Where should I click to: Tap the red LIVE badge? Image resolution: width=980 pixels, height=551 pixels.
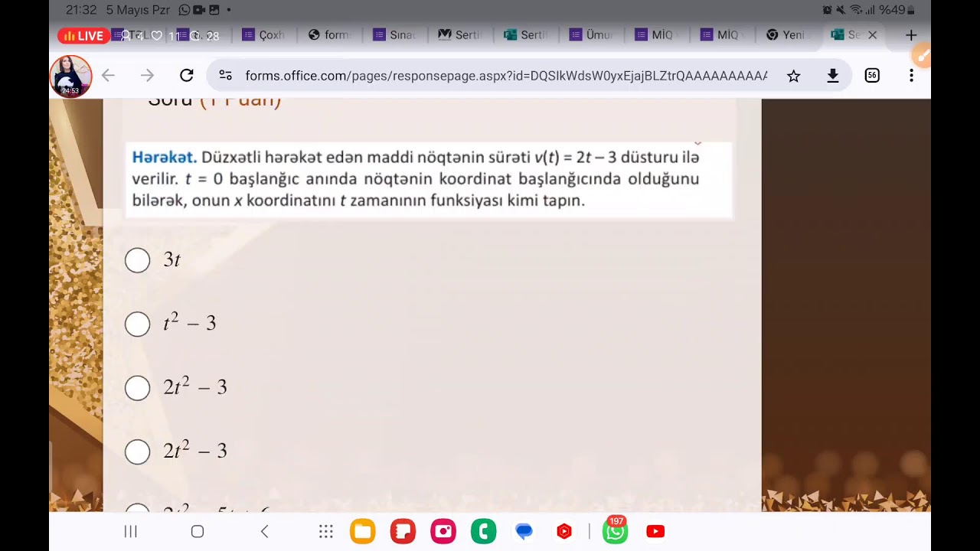pos(84,36)
